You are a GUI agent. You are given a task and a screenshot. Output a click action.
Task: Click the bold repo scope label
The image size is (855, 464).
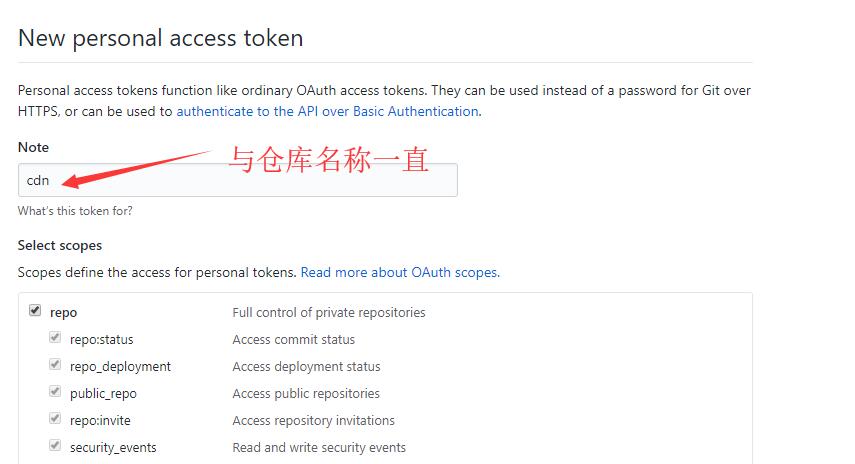point(63,312)
